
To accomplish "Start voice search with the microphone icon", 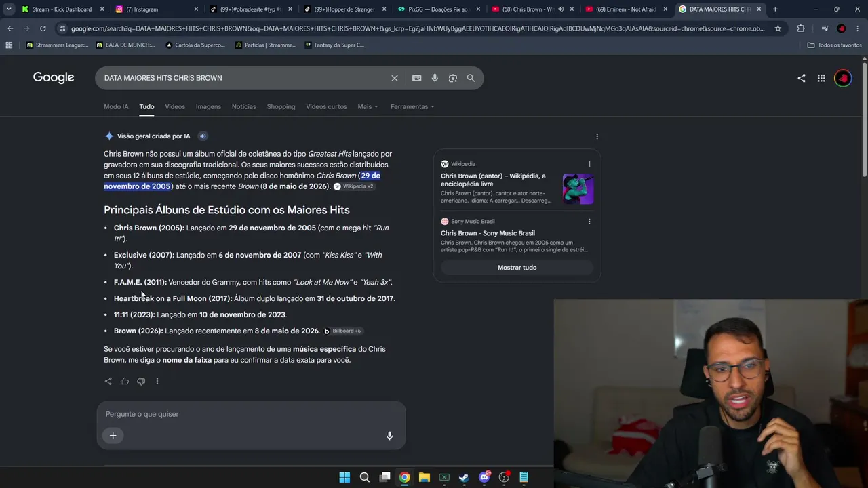I will (x=435, y=78).
